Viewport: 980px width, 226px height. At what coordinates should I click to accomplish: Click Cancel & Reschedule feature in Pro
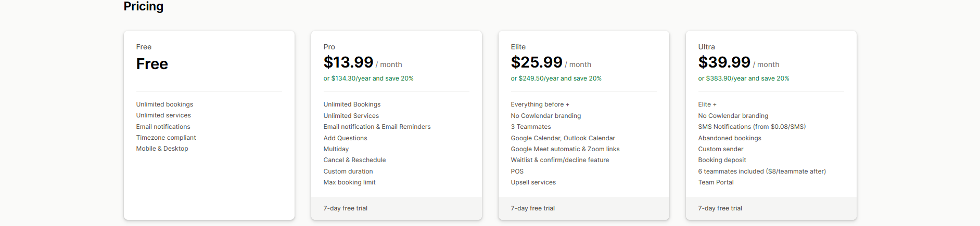pos(354,160)
